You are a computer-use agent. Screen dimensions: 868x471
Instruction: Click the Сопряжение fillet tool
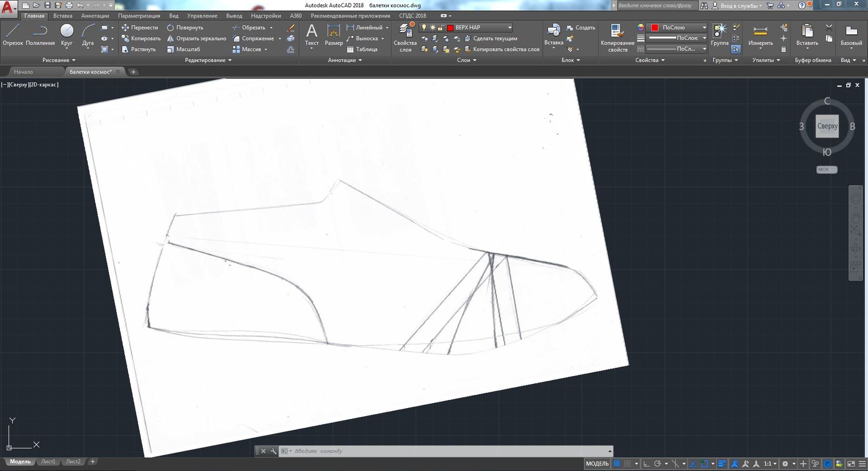point(253,39)
